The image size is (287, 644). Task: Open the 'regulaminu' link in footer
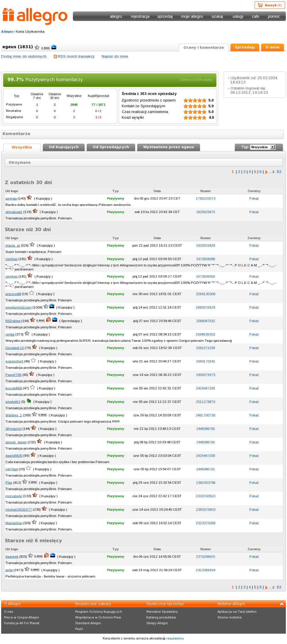click(175, 638)
